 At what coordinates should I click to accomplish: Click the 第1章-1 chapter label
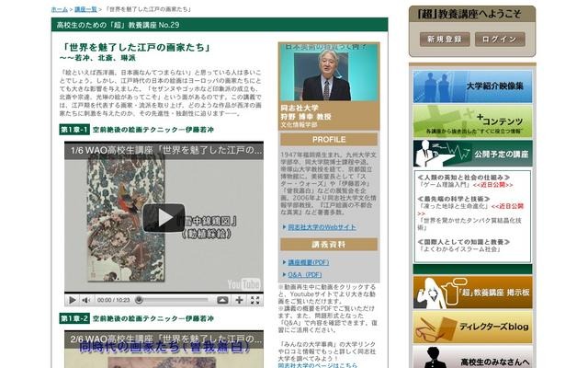pyautogui.click(x=74, y=130)
